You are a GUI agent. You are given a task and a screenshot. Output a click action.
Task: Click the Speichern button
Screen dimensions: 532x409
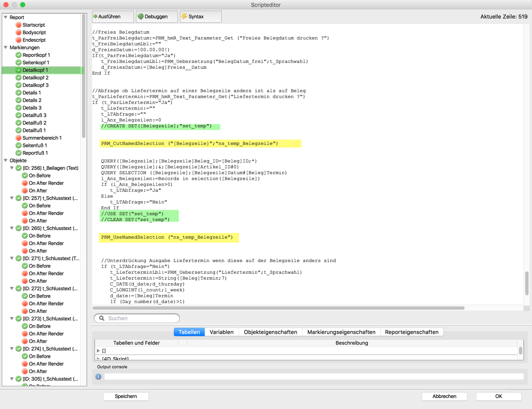126,396
